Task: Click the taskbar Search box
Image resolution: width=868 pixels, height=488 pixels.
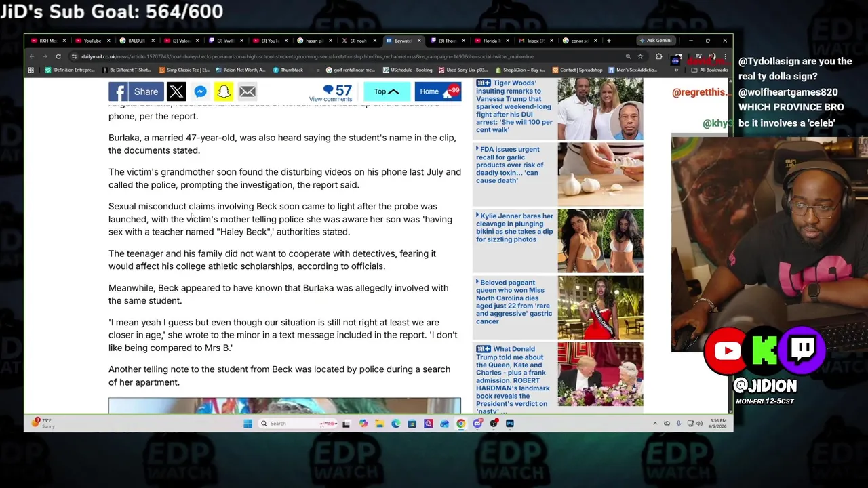Action: 298,424
